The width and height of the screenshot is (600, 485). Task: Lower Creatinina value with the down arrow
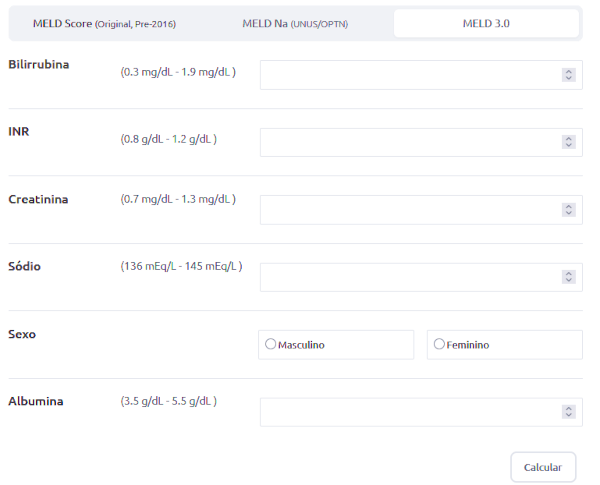click(x=568, y=214)
